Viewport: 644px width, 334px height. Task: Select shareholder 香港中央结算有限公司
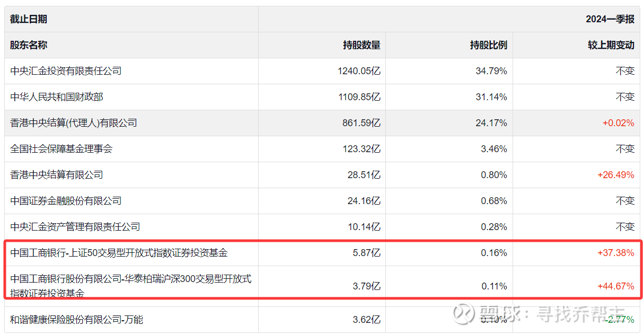pos(57,175)
